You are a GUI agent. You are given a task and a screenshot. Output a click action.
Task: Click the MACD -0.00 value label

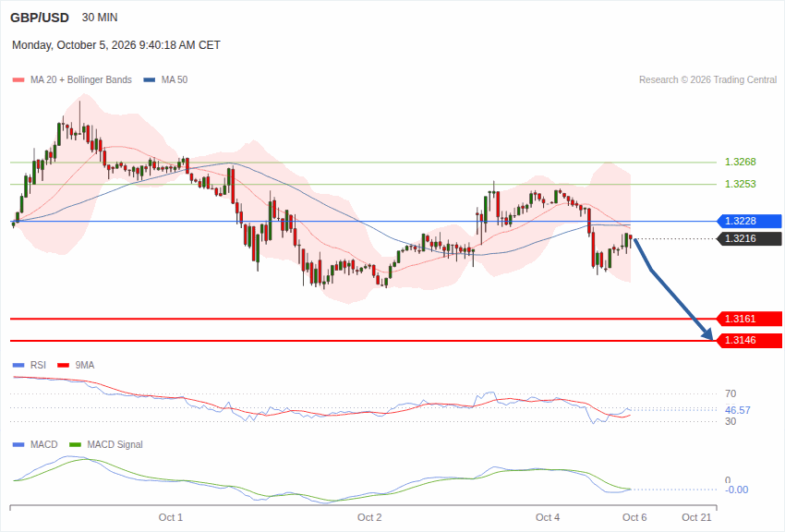pyautogui.click(x=737, y=490)
